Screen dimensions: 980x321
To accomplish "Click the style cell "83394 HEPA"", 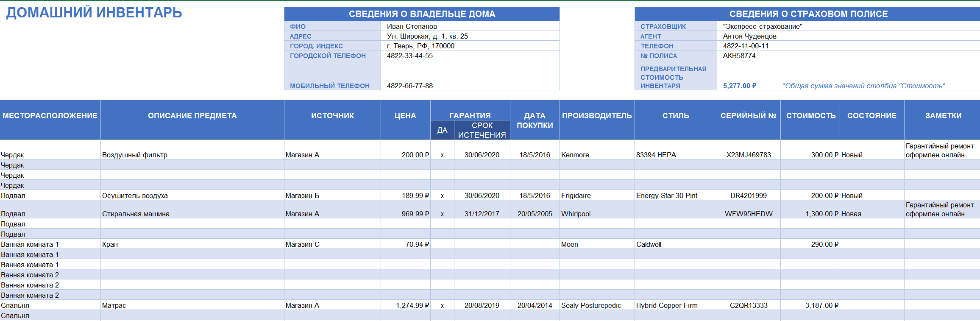I will pyautogui.click(x=676, y=150).
